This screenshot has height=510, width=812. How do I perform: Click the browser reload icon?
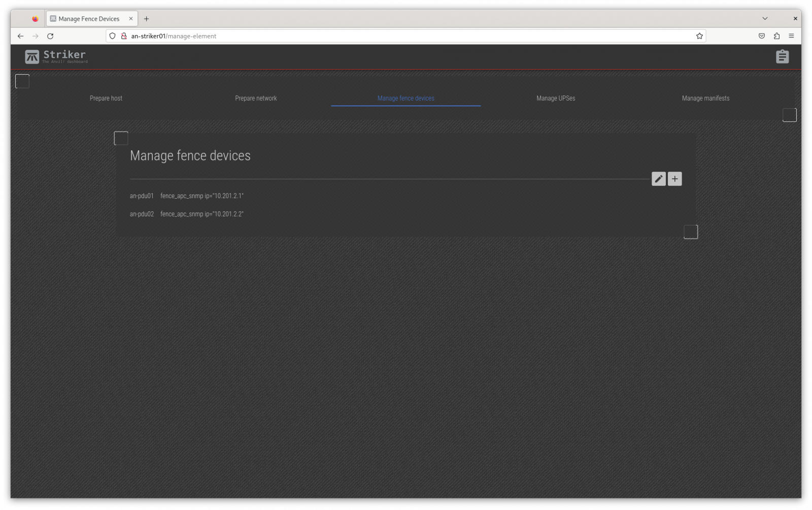pos(50,36)
